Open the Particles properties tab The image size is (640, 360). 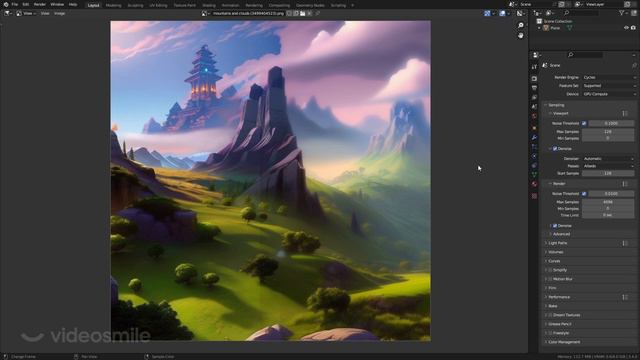(534, 147)
